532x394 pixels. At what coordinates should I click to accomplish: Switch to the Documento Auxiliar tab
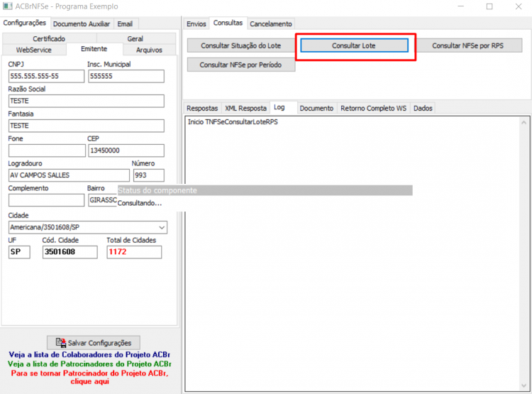click(x=82, y=23)
